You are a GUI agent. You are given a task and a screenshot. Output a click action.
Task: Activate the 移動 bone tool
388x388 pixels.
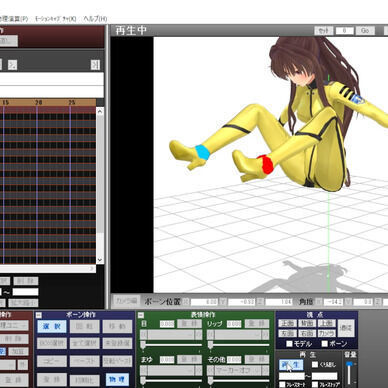point(117,327)
